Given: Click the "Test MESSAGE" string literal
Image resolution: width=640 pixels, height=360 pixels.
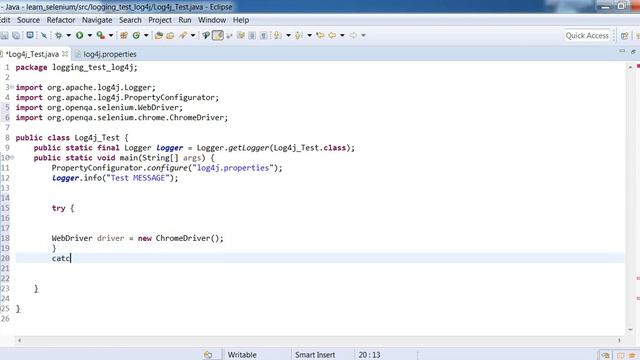Looking at the screenshot, I should 137,178.
